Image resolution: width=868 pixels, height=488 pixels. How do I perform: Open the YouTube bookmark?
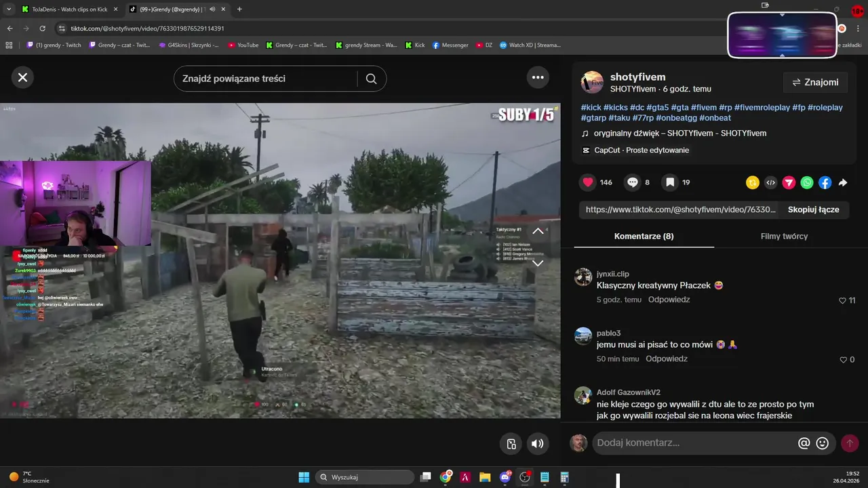243,45
